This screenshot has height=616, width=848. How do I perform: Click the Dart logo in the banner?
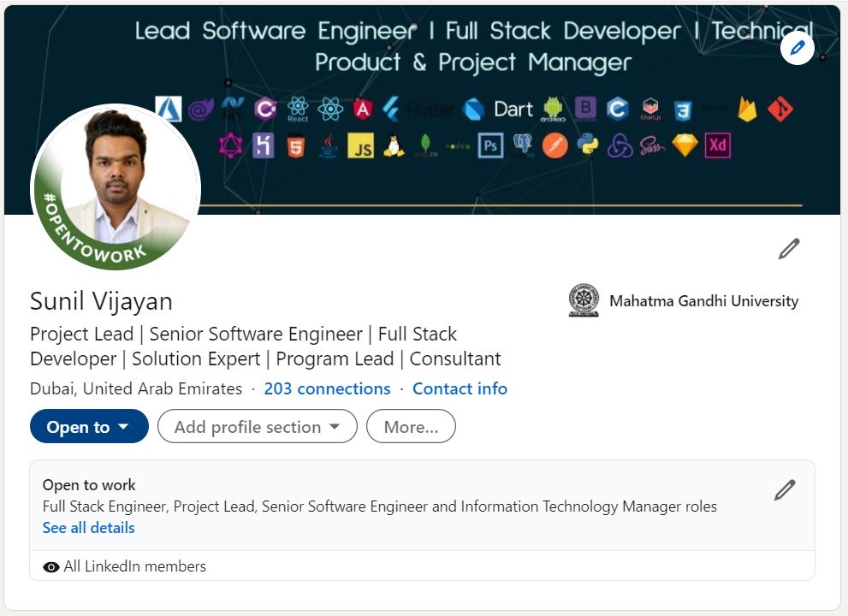[471, 109]
